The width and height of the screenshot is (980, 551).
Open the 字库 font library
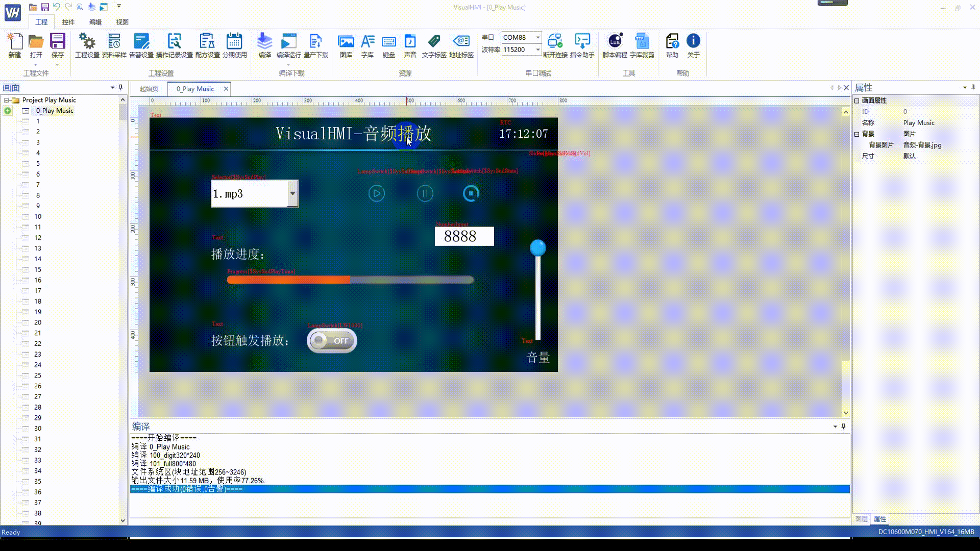[367, 45]
